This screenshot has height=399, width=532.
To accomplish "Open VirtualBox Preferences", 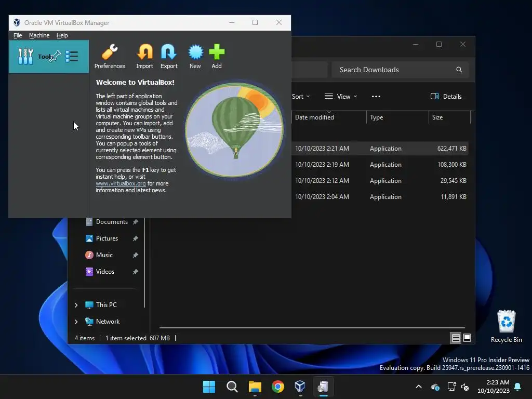I will coord(109,56).
